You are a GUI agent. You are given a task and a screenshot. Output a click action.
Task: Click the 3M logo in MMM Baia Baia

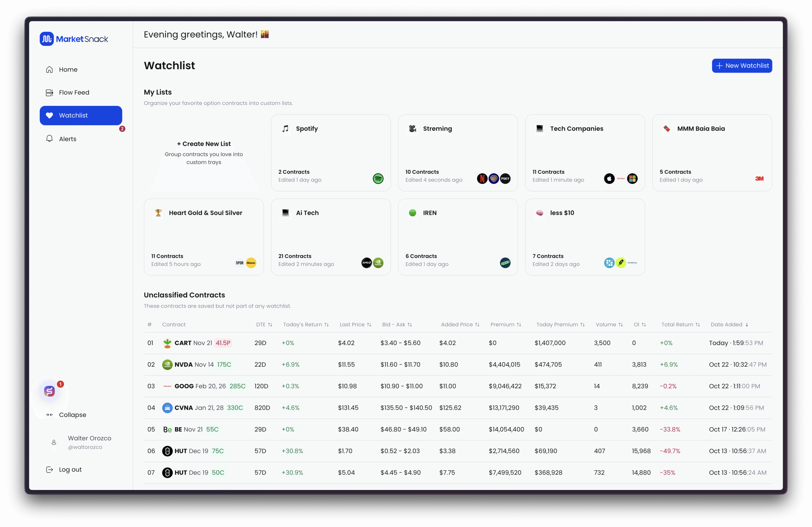pyautogui.click(x=759, y=179)
